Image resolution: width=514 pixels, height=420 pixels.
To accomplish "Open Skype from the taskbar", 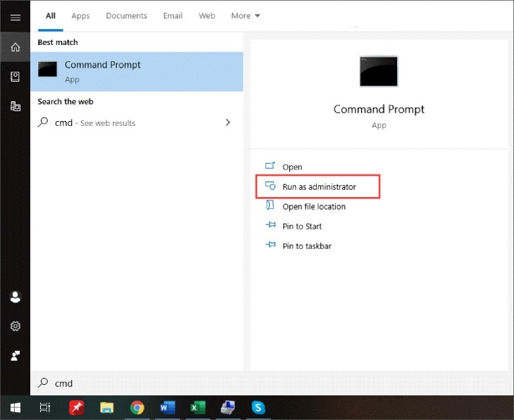I will pyautogui.click(x=258, y=407).
